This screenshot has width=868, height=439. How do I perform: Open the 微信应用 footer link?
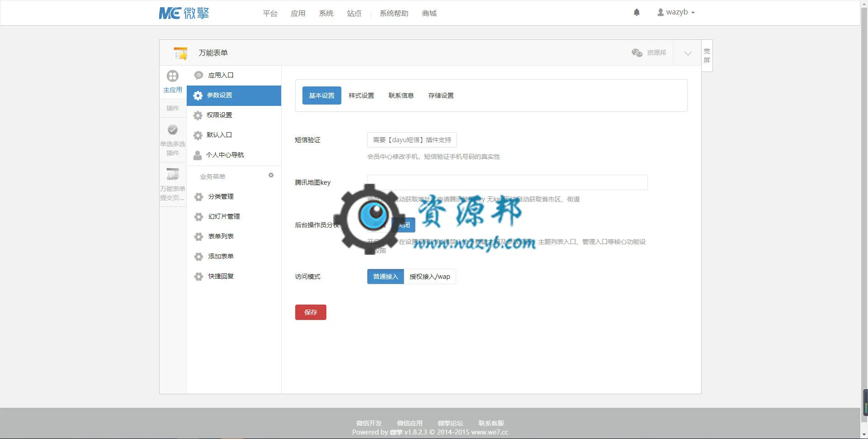pos(410,423)
